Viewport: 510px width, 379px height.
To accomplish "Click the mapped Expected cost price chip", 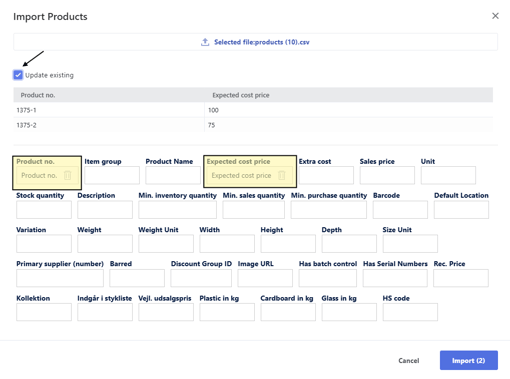I will click(x=249, y=175).
